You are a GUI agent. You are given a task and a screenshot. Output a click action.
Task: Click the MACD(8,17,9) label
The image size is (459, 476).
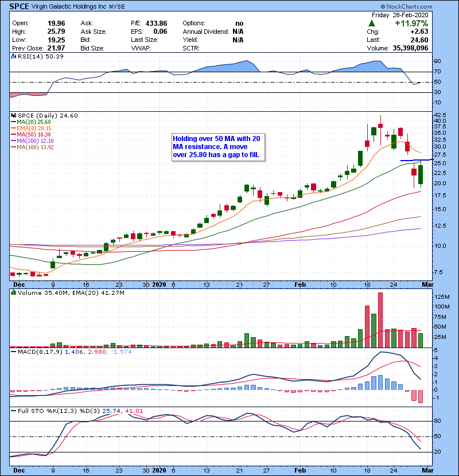pos(40,352)
